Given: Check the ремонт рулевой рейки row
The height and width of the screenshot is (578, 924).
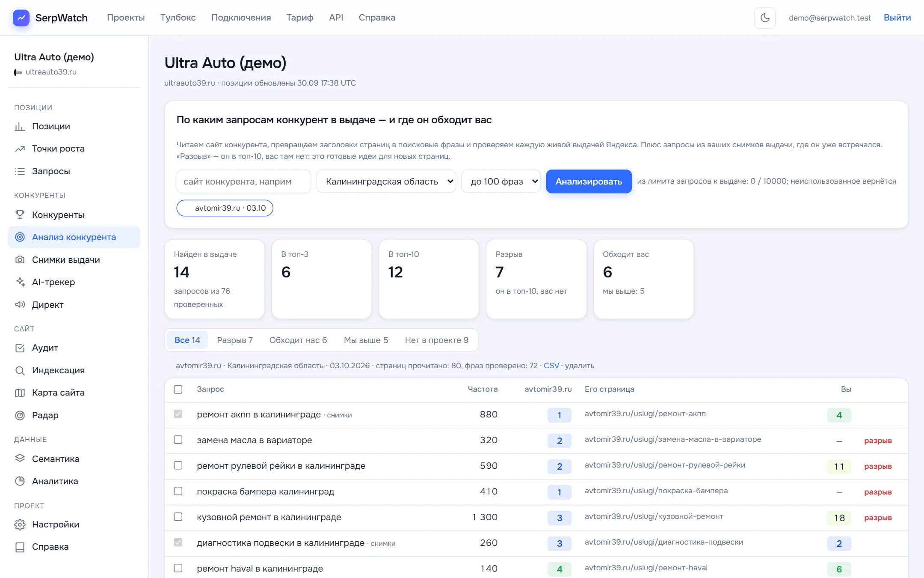Looking at the screenshot, I should point(178,465).
